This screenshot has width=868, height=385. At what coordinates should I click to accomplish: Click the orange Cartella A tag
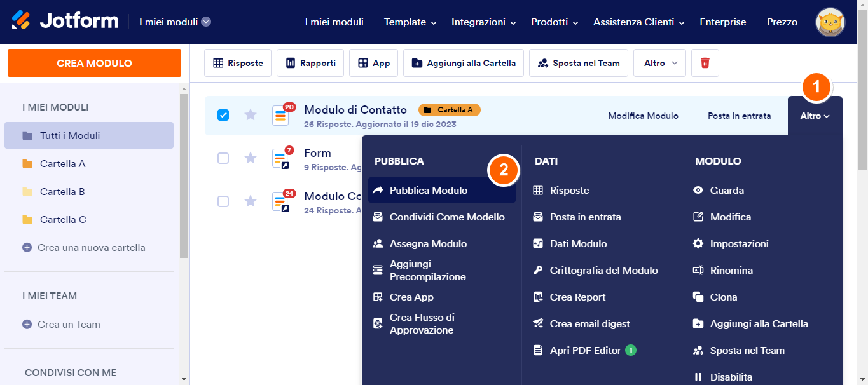450,110
